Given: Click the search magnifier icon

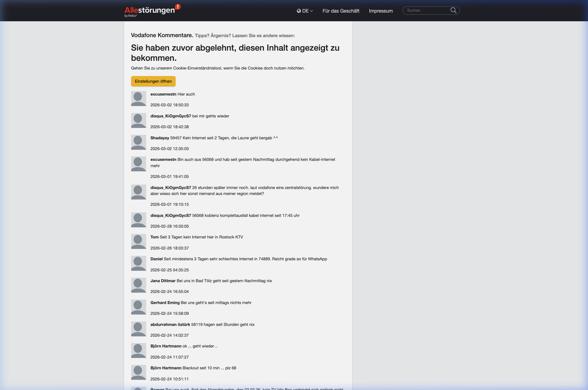Looking at the screenshot, I should [x=453, y=10].
